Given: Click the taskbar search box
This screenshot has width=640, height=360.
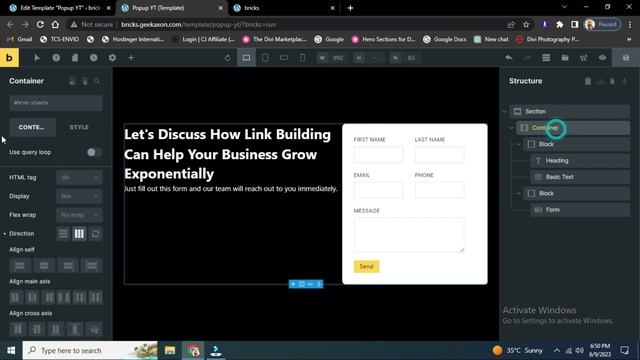Looking at the screenshot, I should pyautogui.click(x=90, y=351).
